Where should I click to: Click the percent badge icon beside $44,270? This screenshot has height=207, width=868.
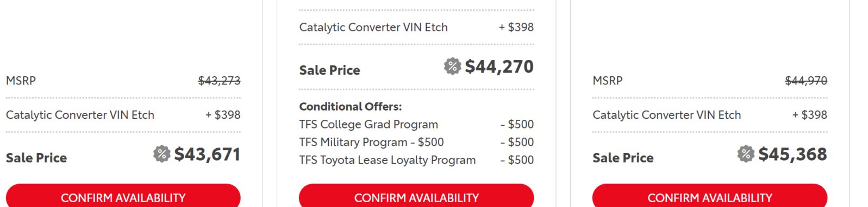coord(452,66)
